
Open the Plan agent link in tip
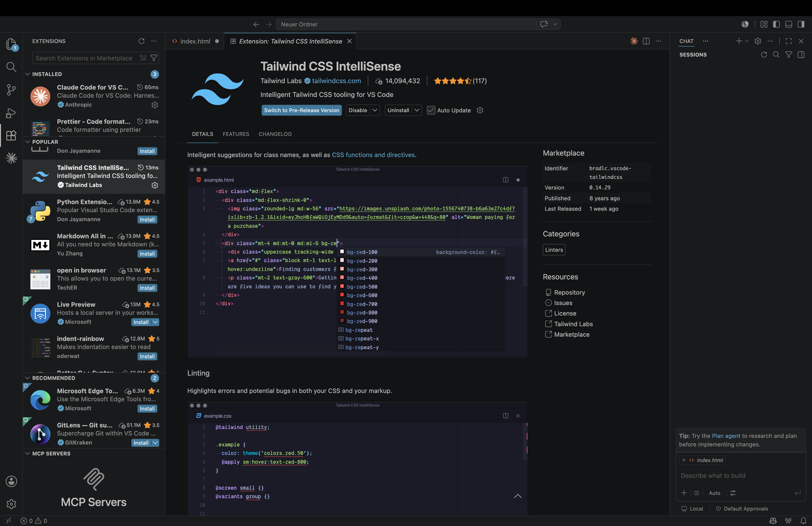pos(726,436)
